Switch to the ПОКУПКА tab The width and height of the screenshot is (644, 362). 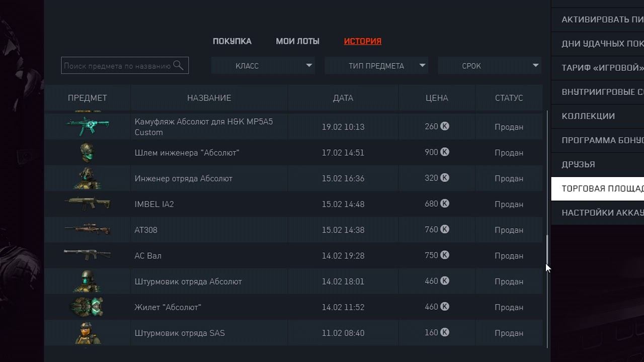(x=232, y=41)
